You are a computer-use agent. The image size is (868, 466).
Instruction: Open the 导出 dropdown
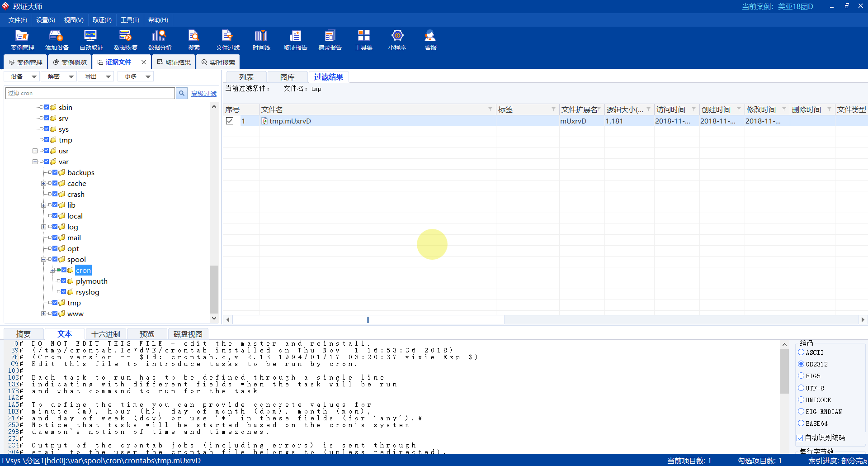click(x=96, y=76)
